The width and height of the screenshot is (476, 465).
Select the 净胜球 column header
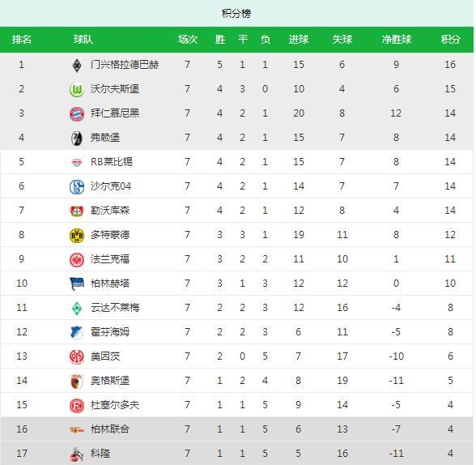(x=396, y=40)
